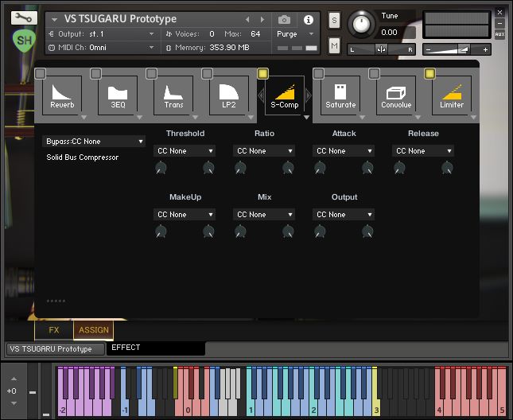This screenshot has width=513, height=420.
Task: Toggle the Reverb slot power checkbox
Action: pos(40,73)
